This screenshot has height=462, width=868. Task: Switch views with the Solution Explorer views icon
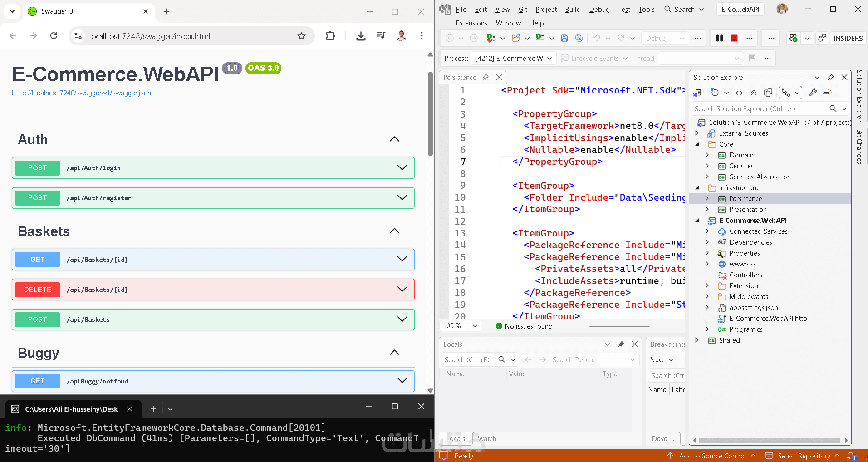point(697,93)
